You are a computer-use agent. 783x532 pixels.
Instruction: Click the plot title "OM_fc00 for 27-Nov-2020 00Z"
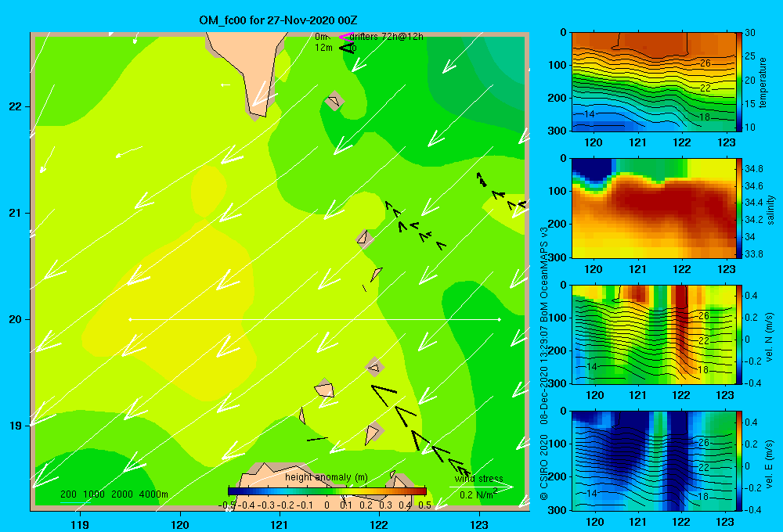(278, 20)
